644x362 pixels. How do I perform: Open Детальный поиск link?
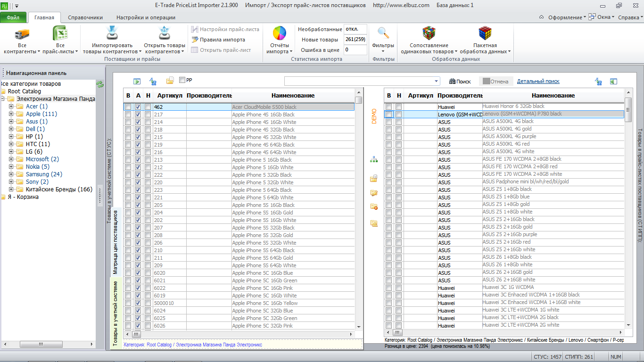(538, 81)
